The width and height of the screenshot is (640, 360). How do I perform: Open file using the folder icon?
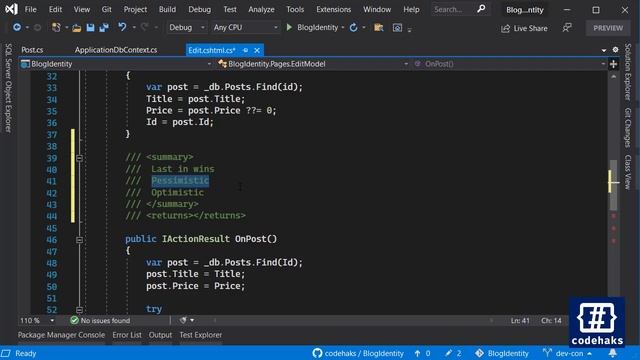(x=76, y=28)
